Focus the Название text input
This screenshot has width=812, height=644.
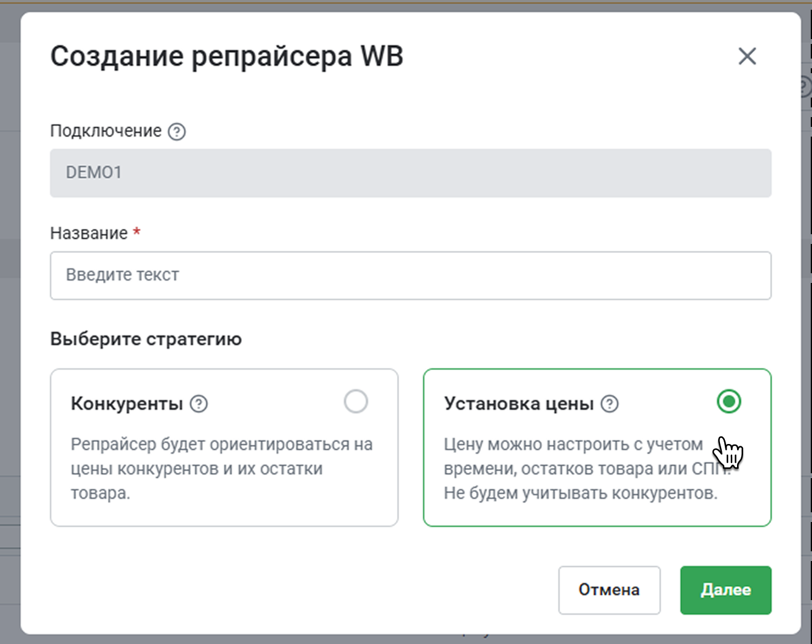click(x=410, y=276)
